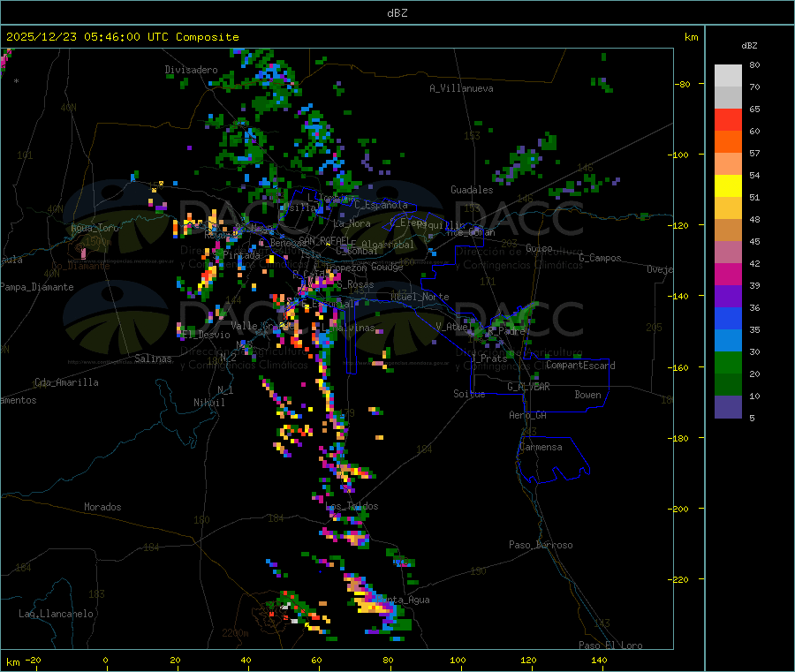Select the Punta_Agua label
This screenshot has height=672, width=795.
pos(404,600)
